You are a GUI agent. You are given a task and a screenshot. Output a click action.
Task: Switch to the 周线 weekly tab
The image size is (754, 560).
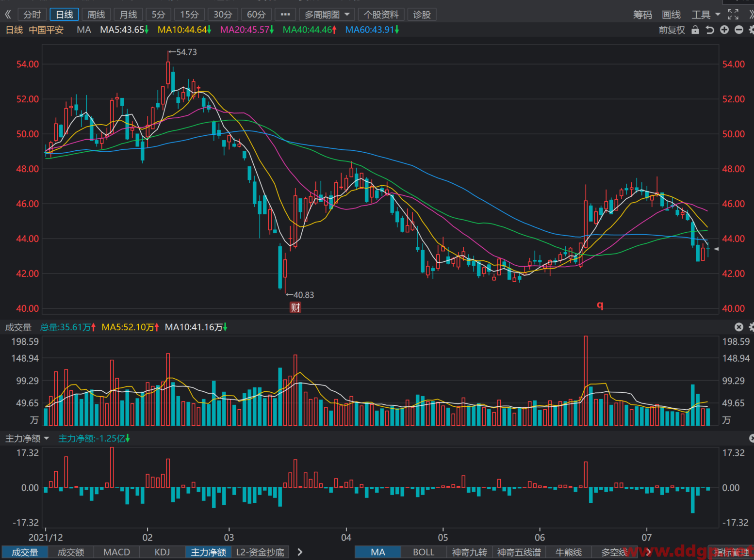(96, 15)
